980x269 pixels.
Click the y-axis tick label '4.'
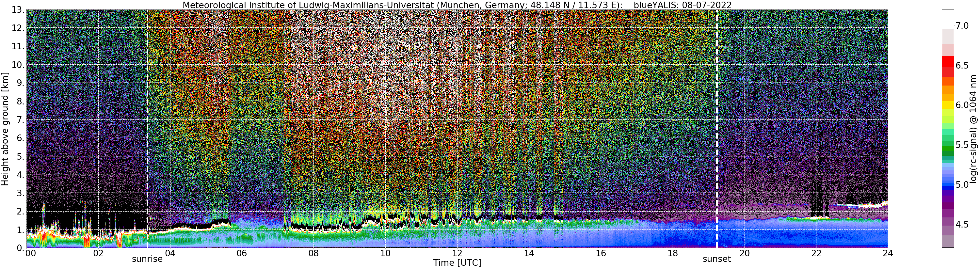pos(21,175)
